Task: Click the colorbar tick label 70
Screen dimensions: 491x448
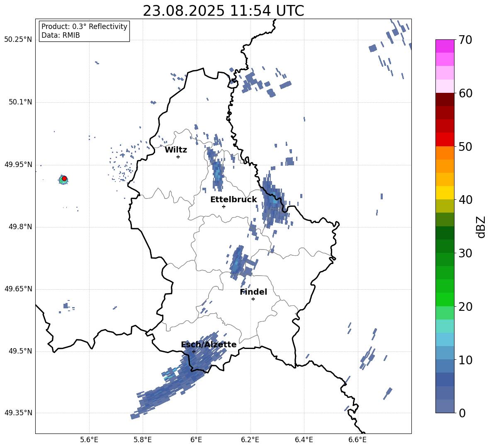Action: click(465, 40)
